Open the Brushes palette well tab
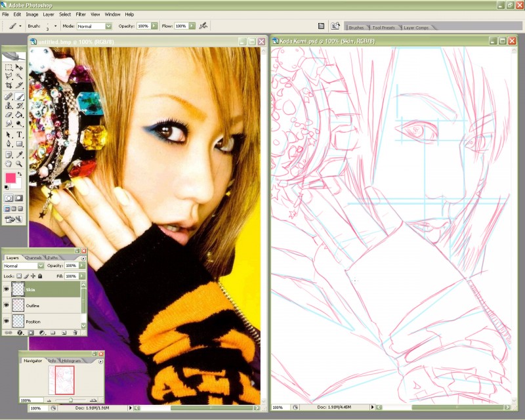The image size is (525, 420). (356, 28)
